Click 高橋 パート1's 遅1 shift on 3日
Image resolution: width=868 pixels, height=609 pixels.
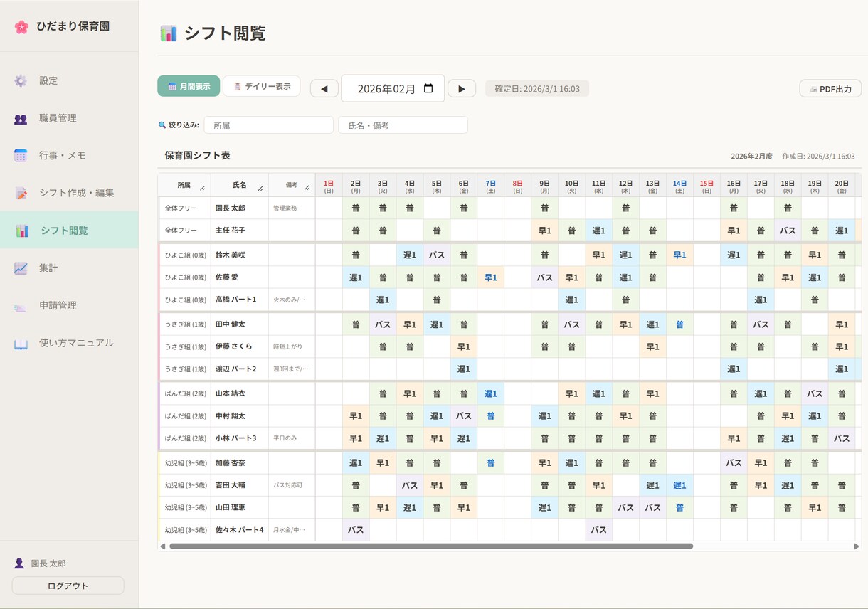click(383, 300)
